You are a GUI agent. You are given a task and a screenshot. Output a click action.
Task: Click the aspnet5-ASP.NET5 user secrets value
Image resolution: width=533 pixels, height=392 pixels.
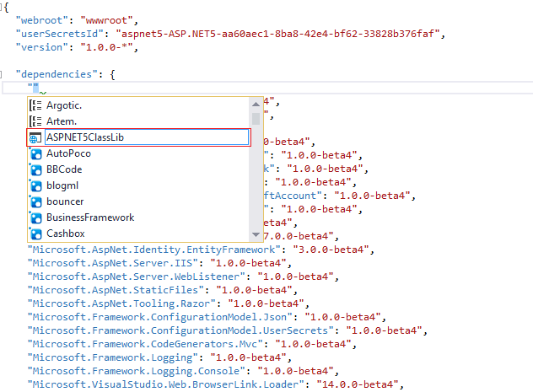click(277, 34)
